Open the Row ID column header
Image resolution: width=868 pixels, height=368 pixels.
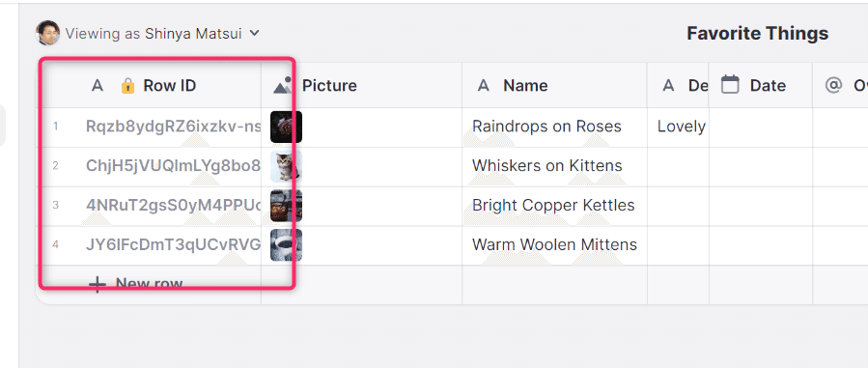pyautogui.click(x=152, y=85)
